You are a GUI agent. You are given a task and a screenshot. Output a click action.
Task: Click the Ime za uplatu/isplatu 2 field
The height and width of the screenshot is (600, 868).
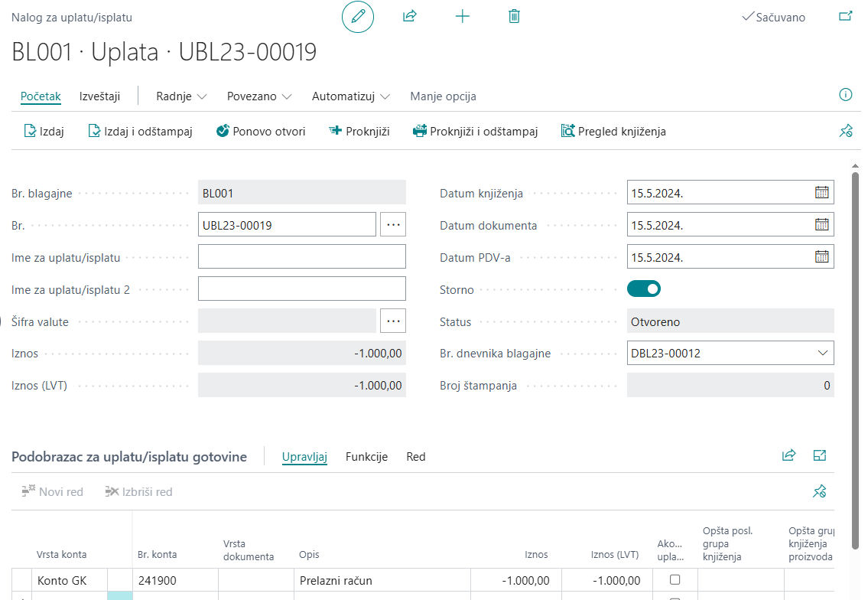[301, 289]
